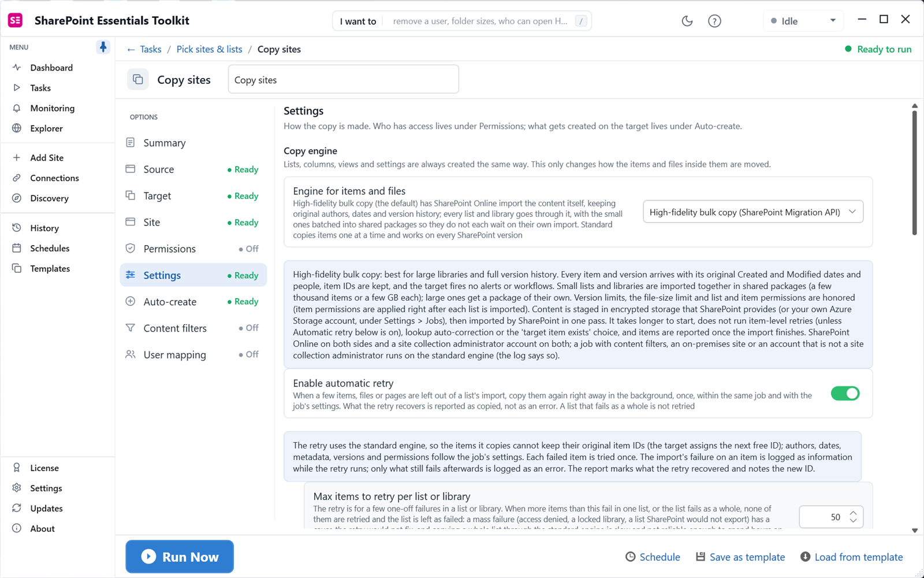Open the Idle status dropdown
Screen dimensions: 924x578
[803, 21]
